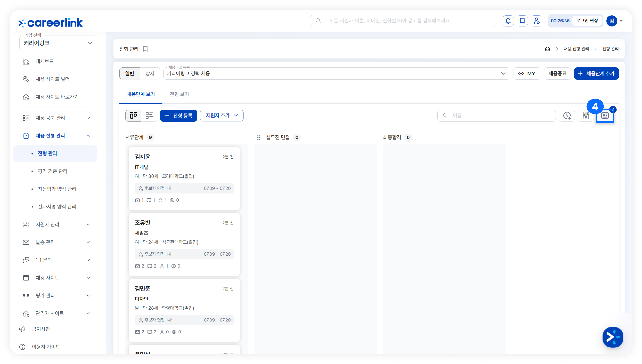Select the 상시 toggle option
Image resolution: width=642 pixels, height=364 pixels.
point(150,73)
